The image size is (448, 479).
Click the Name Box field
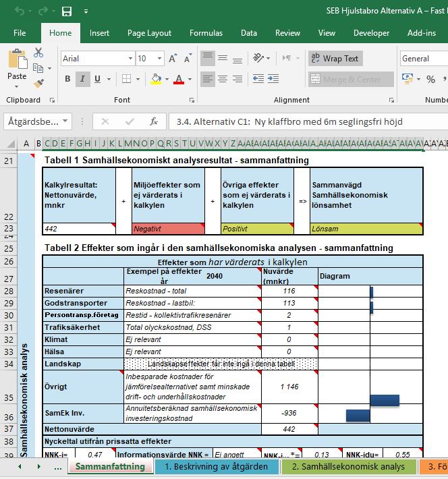(x=38, y=121)
